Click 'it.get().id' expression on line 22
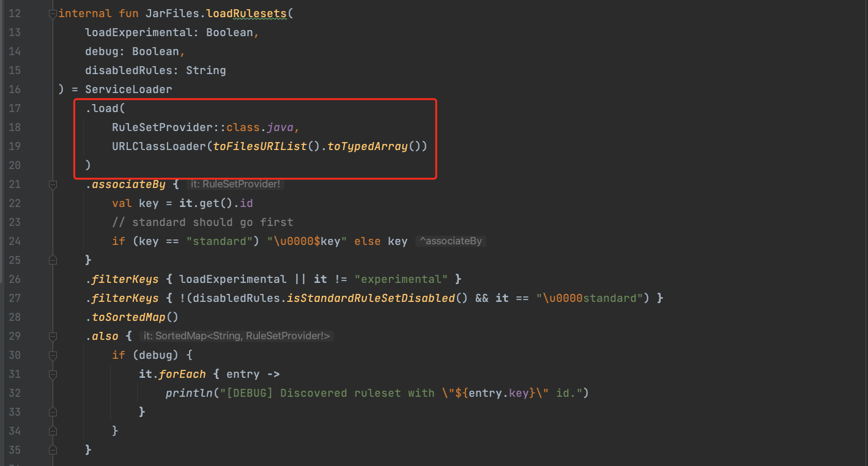Screen dimensions: 868x466 (x=216, y=203)
